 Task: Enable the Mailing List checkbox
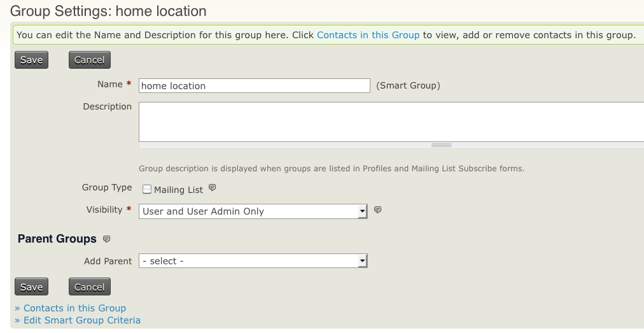pyautogui.click(x=147, y=189)
